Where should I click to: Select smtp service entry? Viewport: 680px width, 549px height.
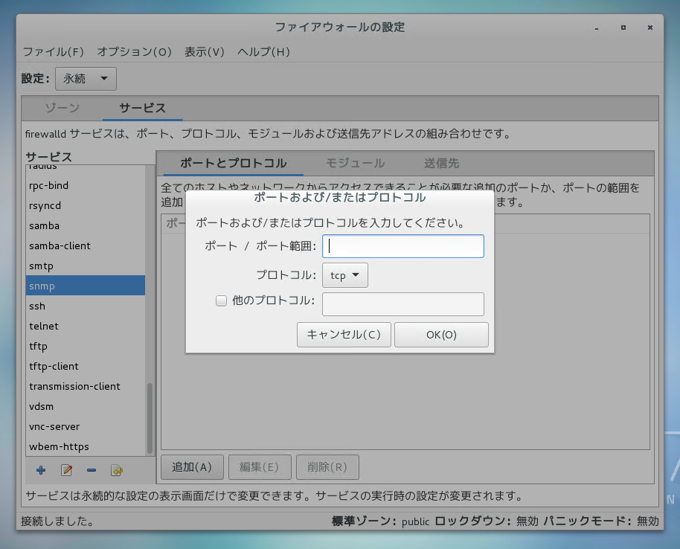[x=85, y=266]
